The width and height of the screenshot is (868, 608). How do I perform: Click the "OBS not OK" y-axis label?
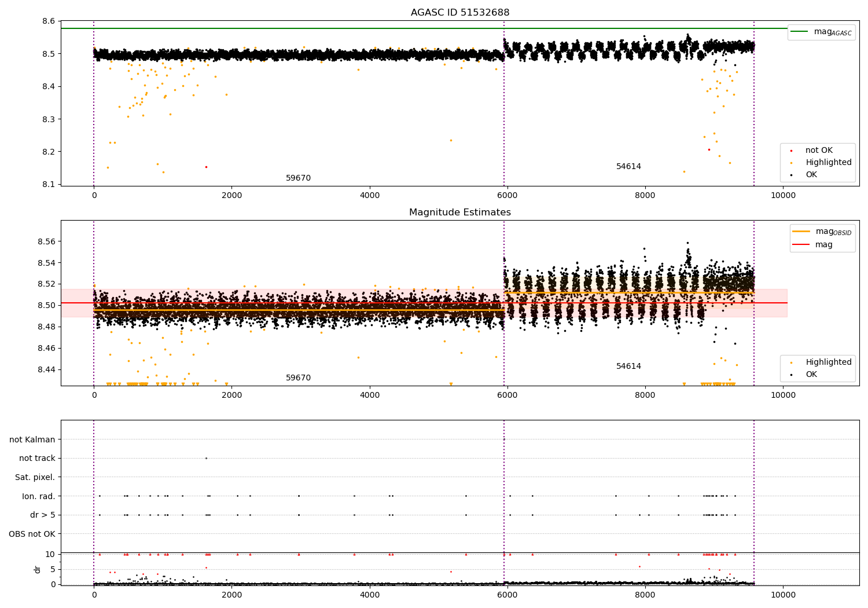(x=32, y=534)
